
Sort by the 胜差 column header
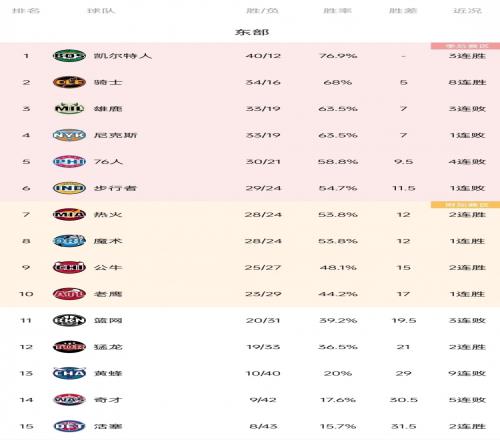point(403,11)
